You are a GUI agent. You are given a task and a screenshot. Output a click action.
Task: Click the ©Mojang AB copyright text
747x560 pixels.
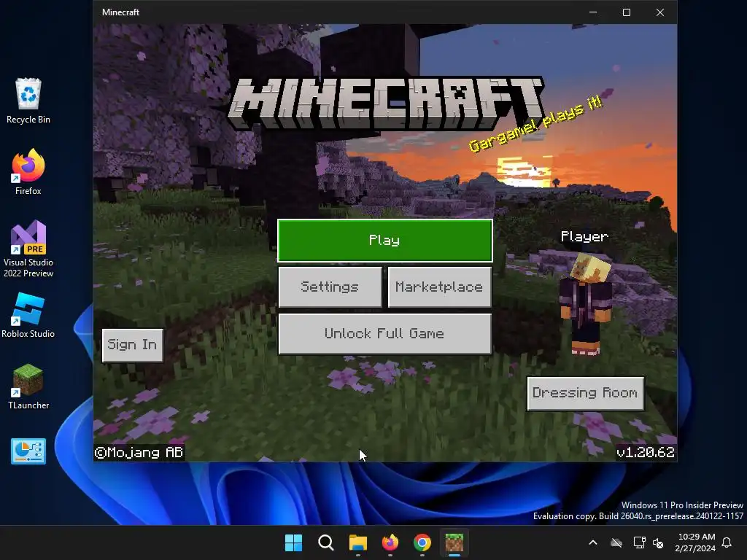pyautogui.click(x=139, y=452)
